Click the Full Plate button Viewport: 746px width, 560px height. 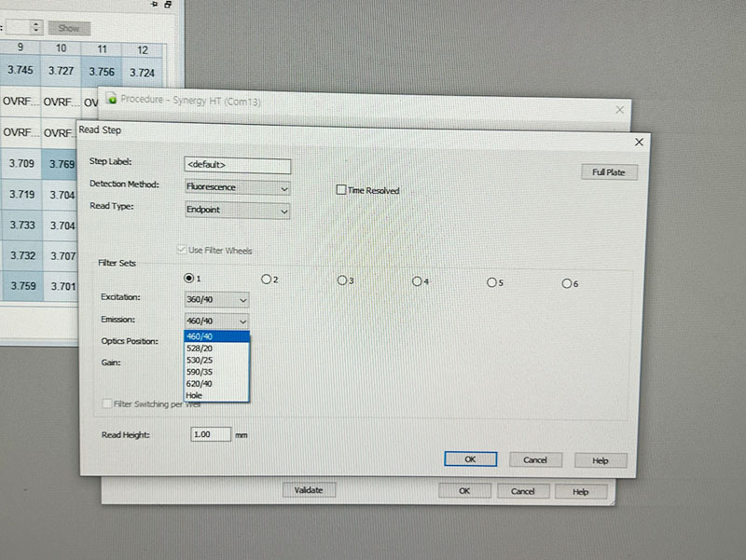coord(608,172)
